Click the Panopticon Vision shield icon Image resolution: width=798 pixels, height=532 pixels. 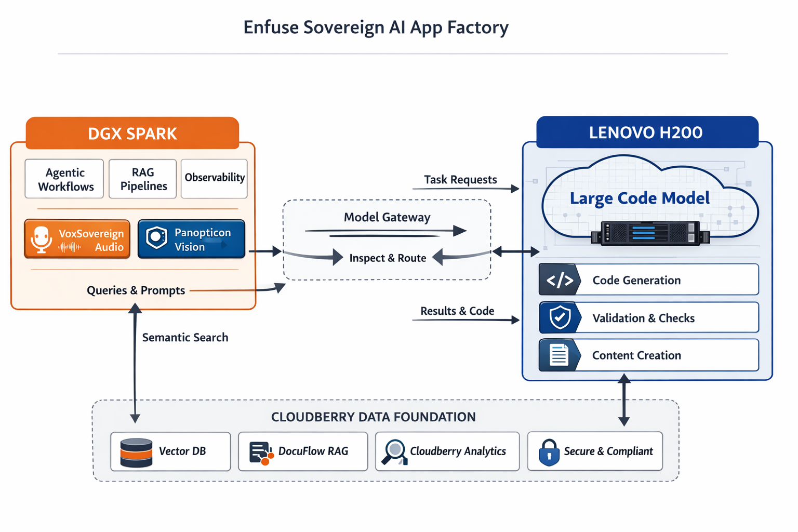coord(156,237)
